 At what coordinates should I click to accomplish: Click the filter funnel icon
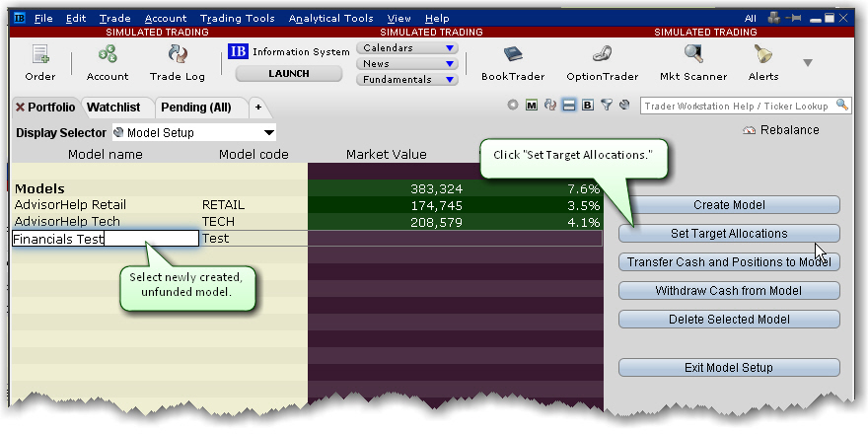click(606, 105)
